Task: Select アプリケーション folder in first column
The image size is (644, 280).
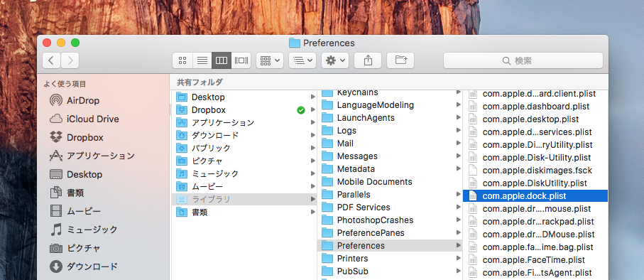Action: click(x=244, y=123)
